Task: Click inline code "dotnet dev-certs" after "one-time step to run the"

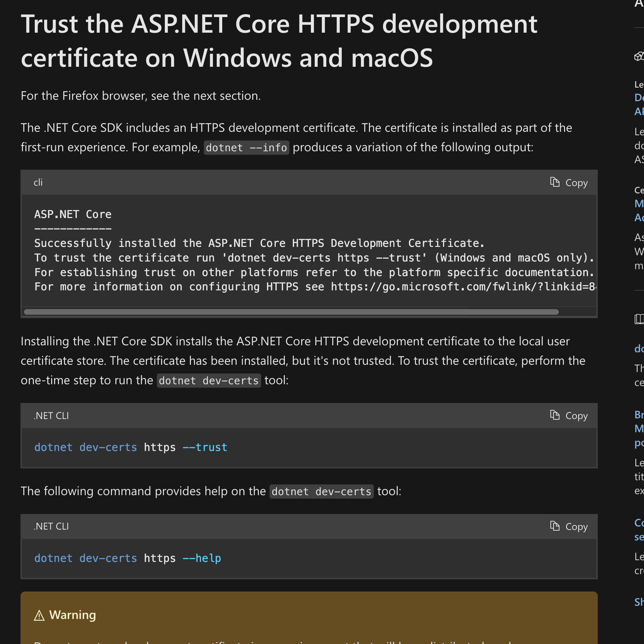Action: 209,380
